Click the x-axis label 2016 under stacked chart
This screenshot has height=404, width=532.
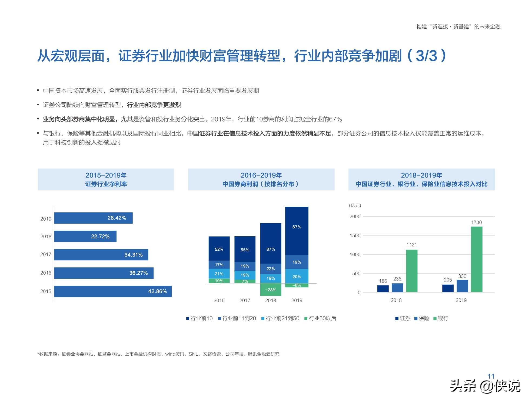(219, 300)
